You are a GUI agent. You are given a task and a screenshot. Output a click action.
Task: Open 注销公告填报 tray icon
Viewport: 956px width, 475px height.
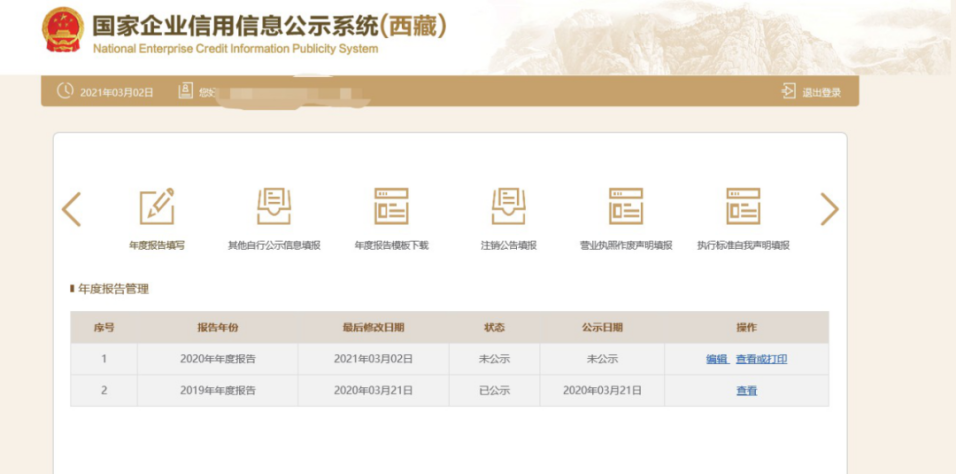coord(508,206)
